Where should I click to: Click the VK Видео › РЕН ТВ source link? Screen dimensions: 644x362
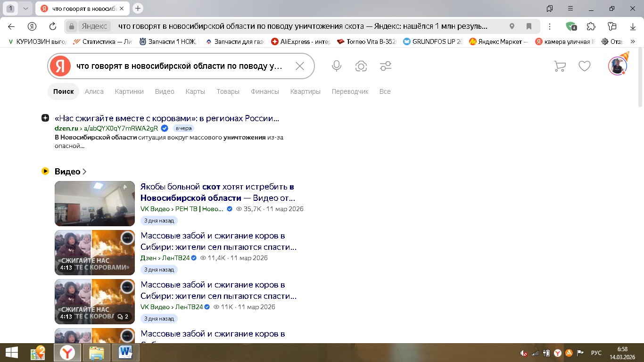tap(182, 209)
